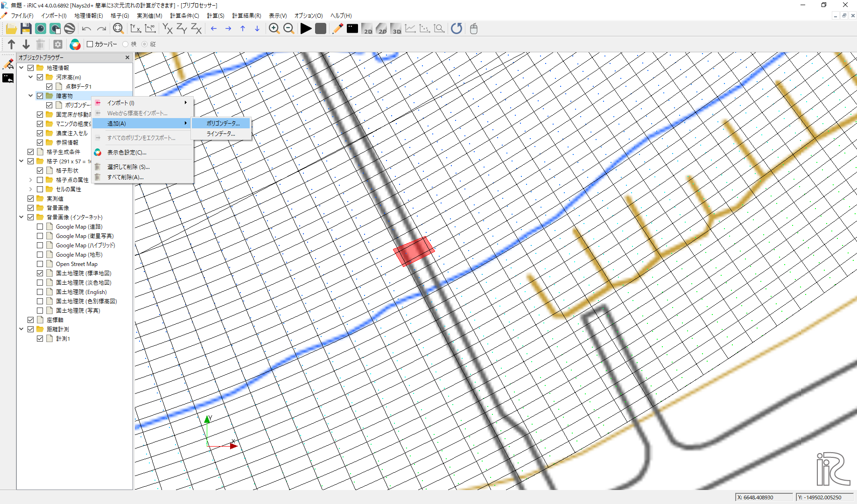Viewport: 857px width, 504px height.
Task: Zoom in with the magnifier plus icon
Action: [274, 29]
